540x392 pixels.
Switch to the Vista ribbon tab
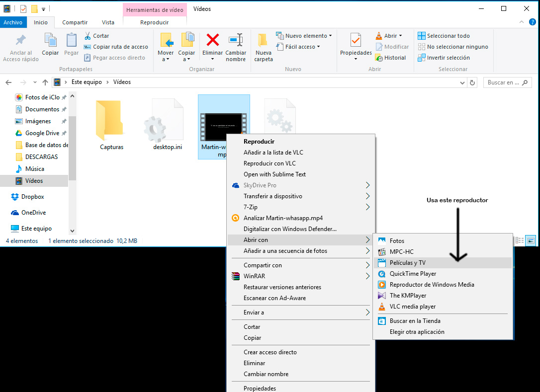108,22
